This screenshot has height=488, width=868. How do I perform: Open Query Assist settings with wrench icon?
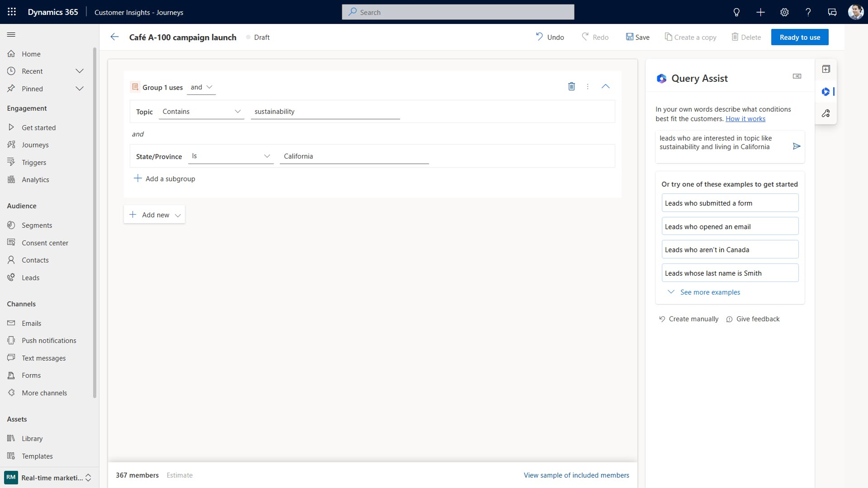pyautogui.click(x=826, y=113)
